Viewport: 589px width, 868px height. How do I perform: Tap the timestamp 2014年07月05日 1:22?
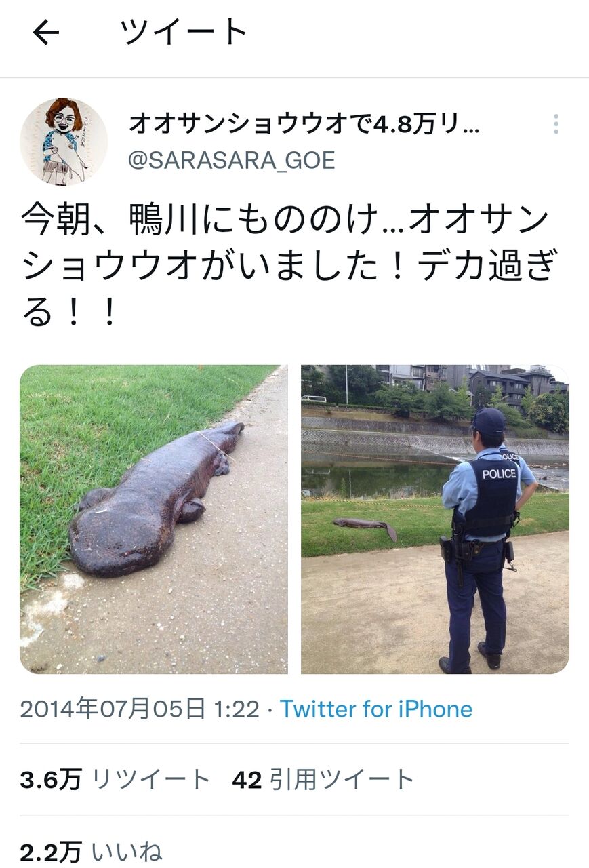140,709
